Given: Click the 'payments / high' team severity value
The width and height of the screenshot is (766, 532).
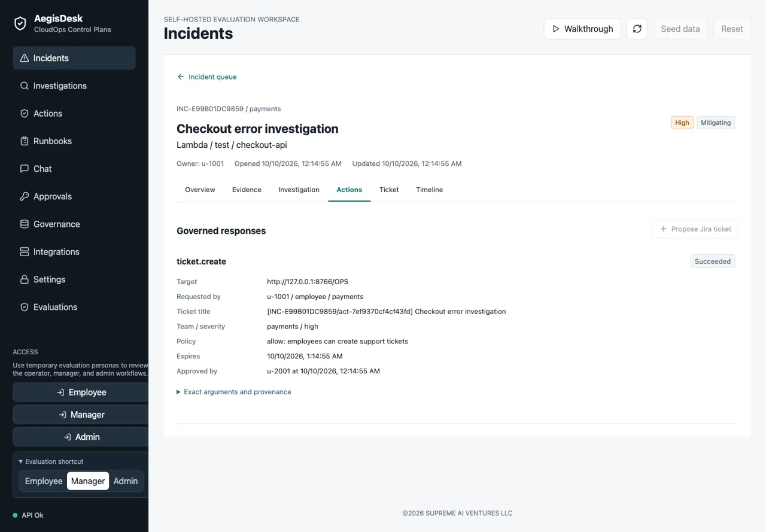Looking at the screenshot, I should click(293, 327).
